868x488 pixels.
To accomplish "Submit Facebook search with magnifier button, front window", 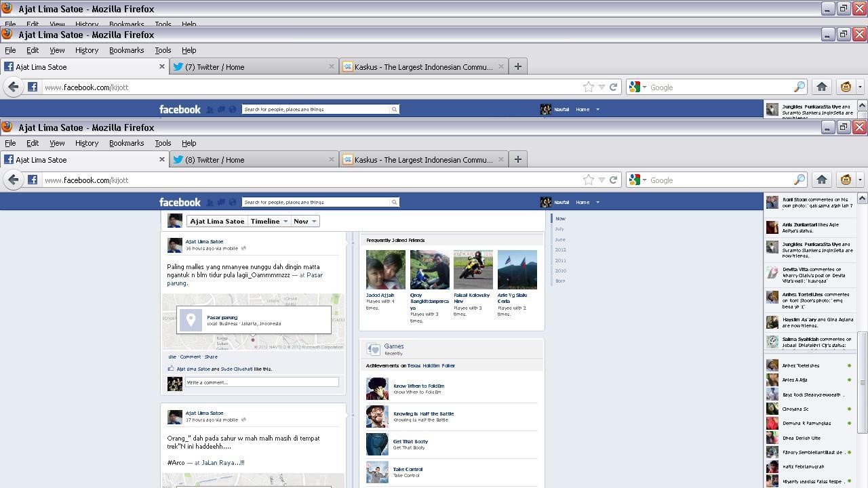I will 394,202.
